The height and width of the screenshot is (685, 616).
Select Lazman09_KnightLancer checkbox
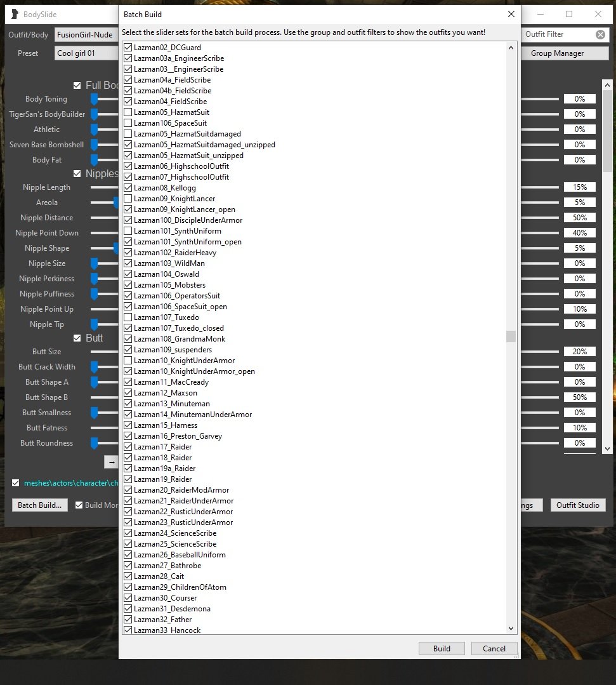pyautogui.click(x=128, y=199)
